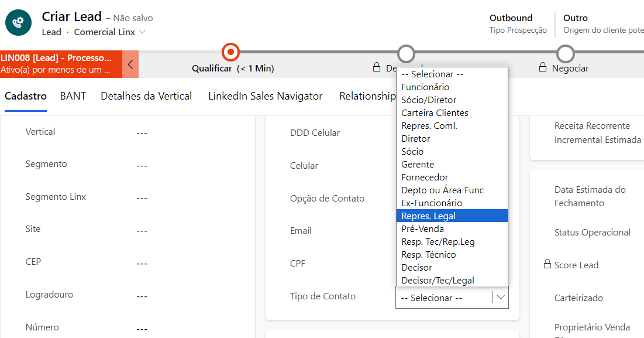
Task: Expand the Tipo de Contato dropdown arrow
Action: 501,297
